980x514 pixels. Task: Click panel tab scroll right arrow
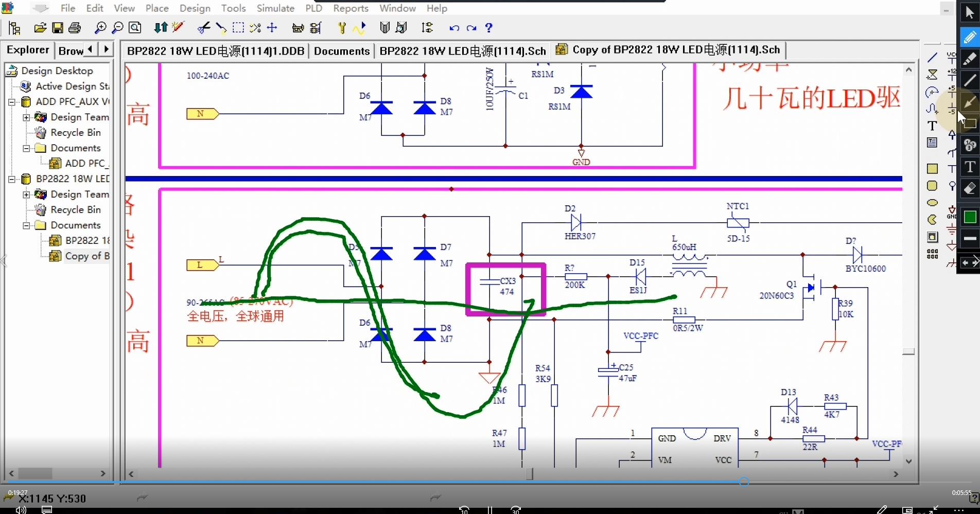coord(106,49)
